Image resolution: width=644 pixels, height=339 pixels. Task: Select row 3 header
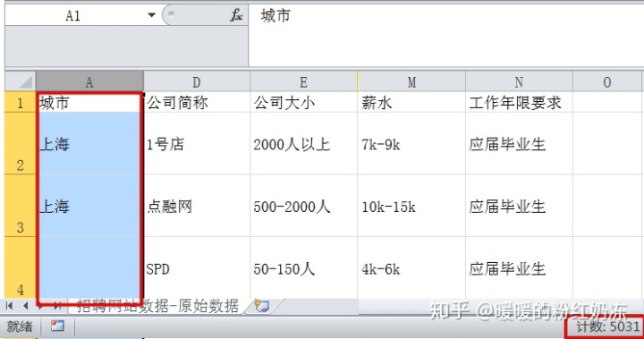click(20, 206)
